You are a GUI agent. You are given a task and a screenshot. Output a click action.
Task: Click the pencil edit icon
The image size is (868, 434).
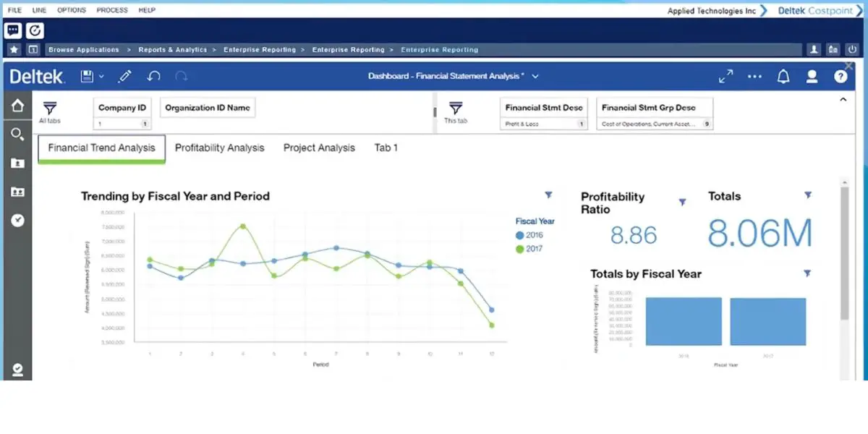124,76
